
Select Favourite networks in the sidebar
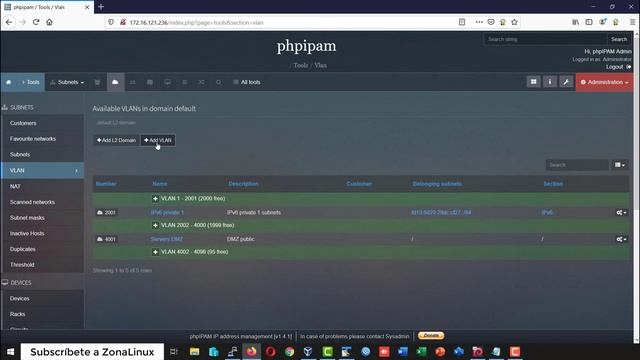(x=42, y=139)
